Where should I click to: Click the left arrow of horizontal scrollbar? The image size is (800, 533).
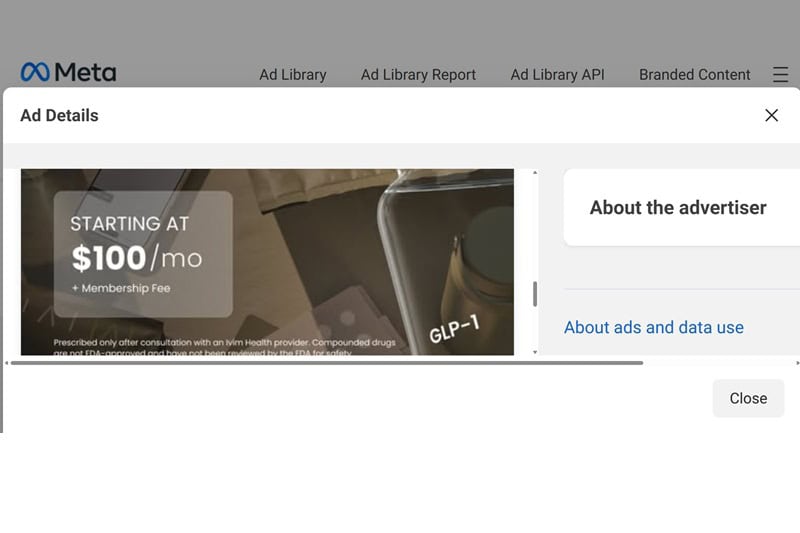(7, 363)
